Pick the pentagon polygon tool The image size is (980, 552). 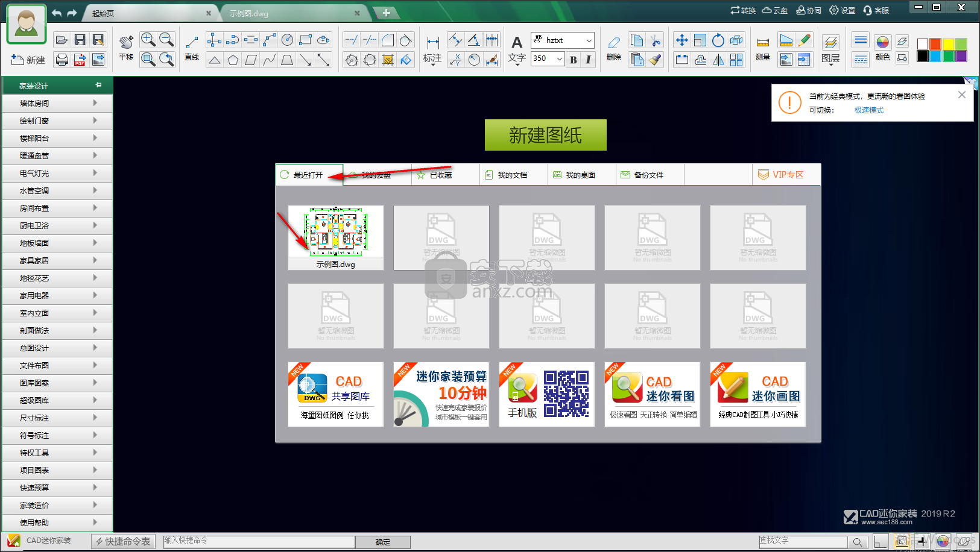click(233, 60)
